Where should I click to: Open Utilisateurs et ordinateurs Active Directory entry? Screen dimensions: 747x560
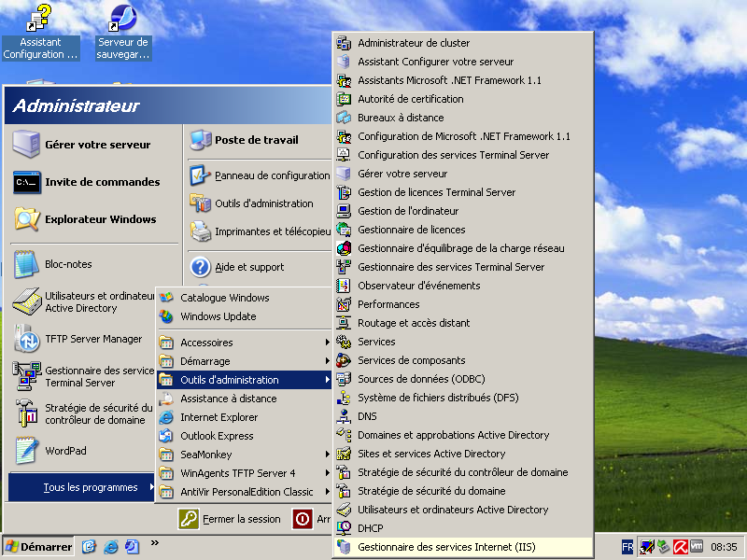coord(453,510)
